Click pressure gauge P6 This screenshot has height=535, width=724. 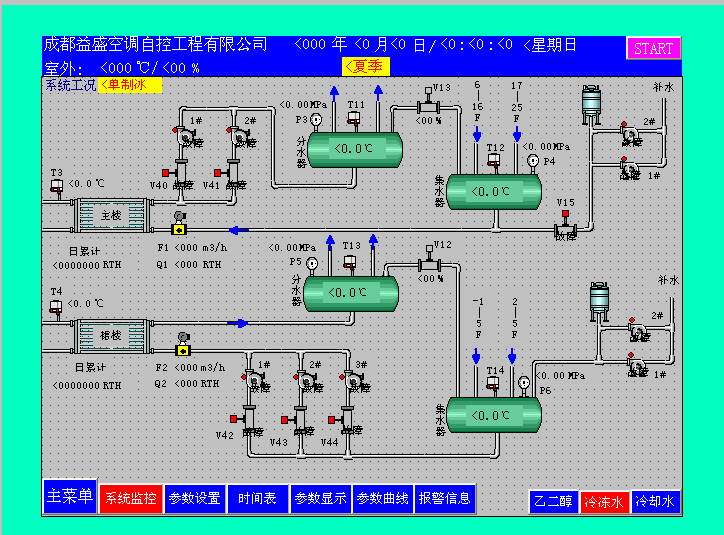(x=524, y=385)
